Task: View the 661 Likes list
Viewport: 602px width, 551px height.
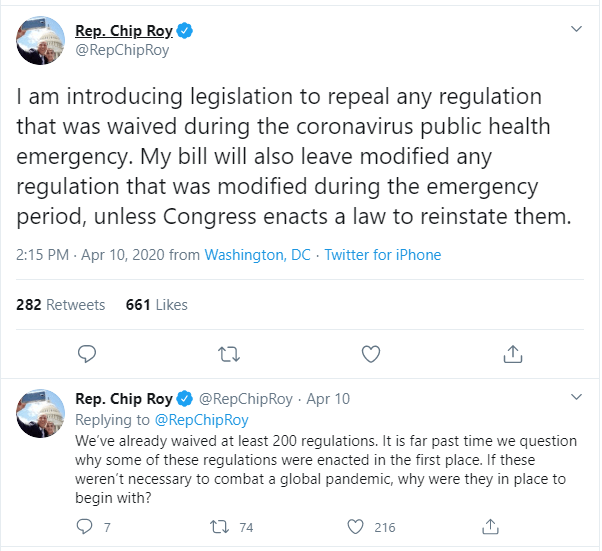Action: point(157,304)
